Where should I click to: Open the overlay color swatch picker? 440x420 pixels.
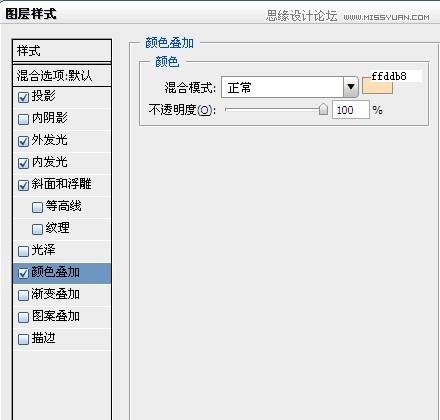click(377, 86)
